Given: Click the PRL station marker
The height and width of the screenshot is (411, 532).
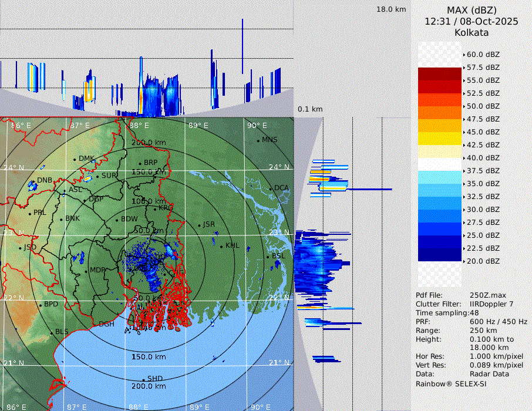Looking at the screenshot, I should [29, 213].
